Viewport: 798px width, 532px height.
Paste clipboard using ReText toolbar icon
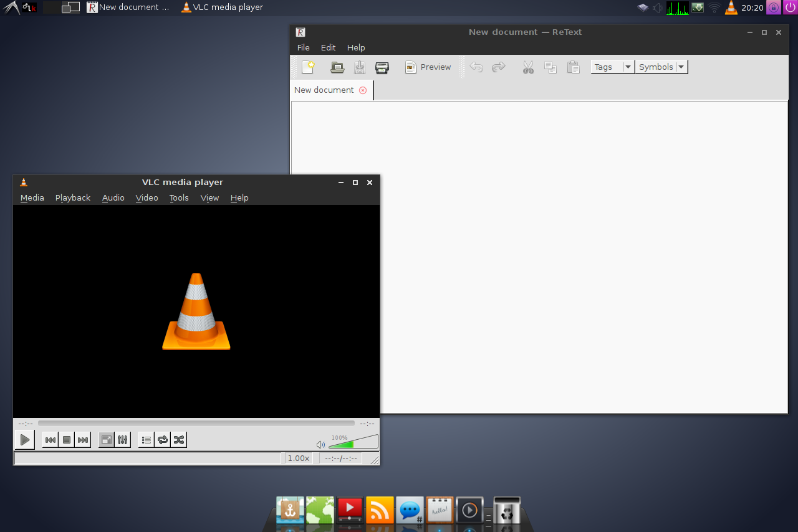pyautogui.click(x=574, y=67)
